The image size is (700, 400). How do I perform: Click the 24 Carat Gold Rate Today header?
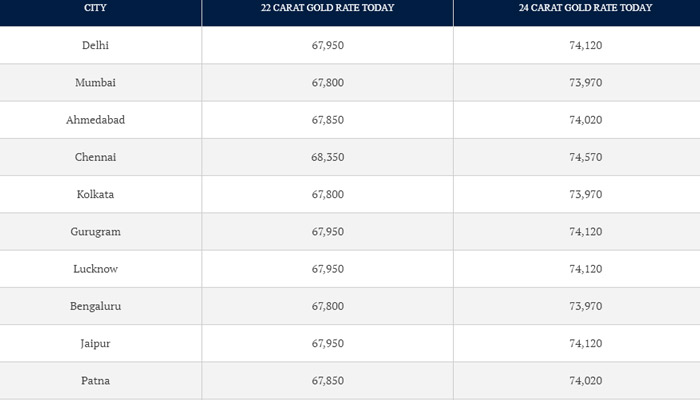(x=577, y=8)
